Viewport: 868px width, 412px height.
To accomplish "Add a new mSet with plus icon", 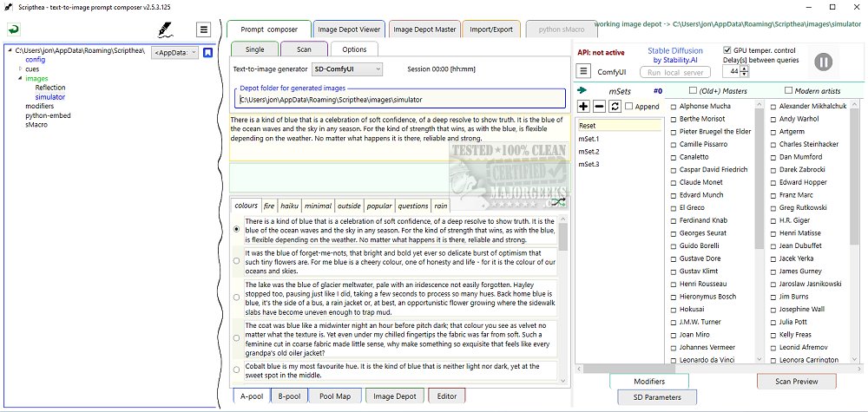I will (x=583, y=106).
